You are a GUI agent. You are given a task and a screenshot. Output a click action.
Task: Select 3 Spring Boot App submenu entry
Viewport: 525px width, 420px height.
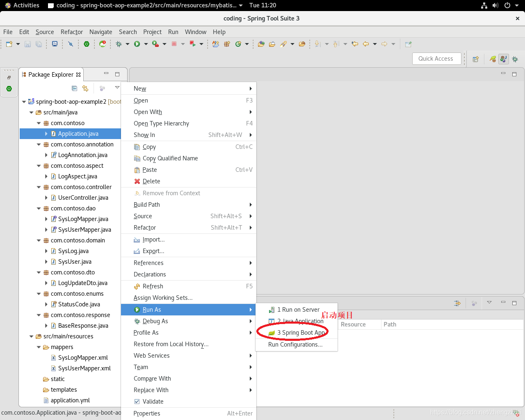tap(297, 333)
